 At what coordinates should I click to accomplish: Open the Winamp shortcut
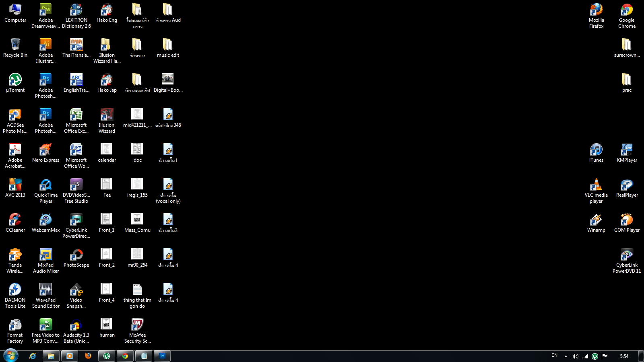(597, 223)
